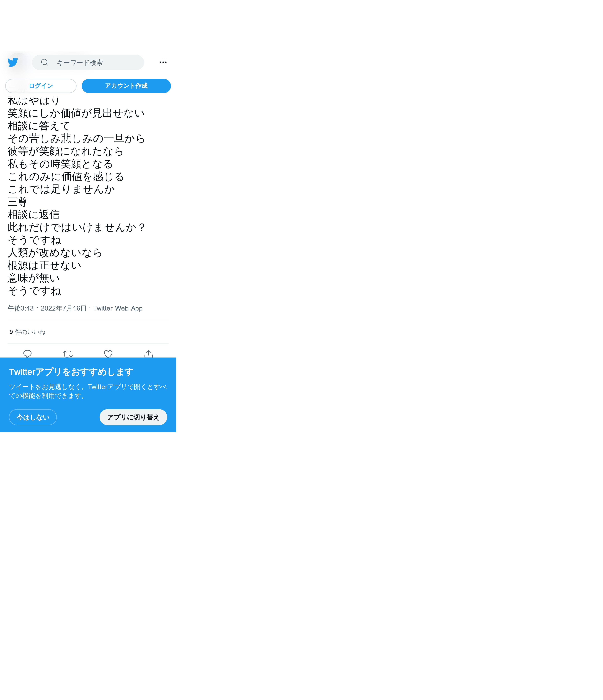Click the share upload icon
Image resolution: width=603 pixels, height=700 pixels.
point(149,353)
